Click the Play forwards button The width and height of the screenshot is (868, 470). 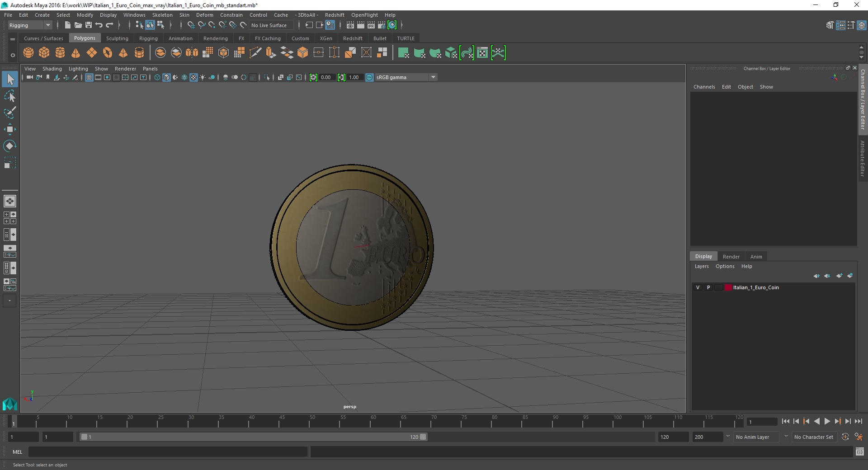pyautogui.click(x=827, y=421)
